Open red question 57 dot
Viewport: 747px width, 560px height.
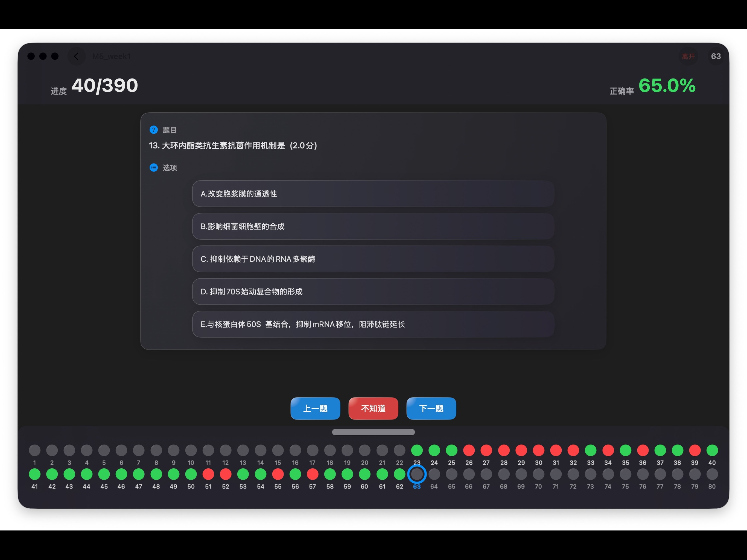coord(313,474)
